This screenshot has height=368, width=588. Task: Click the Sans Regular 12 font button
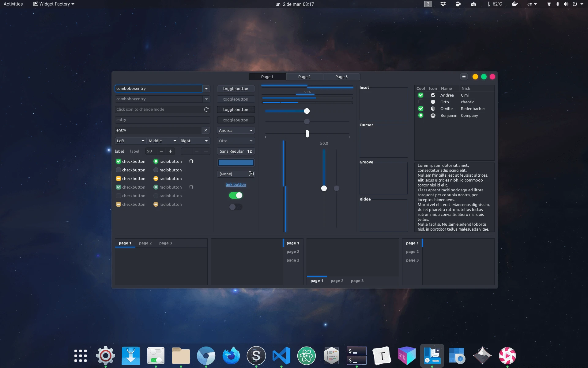click(236, 151)
